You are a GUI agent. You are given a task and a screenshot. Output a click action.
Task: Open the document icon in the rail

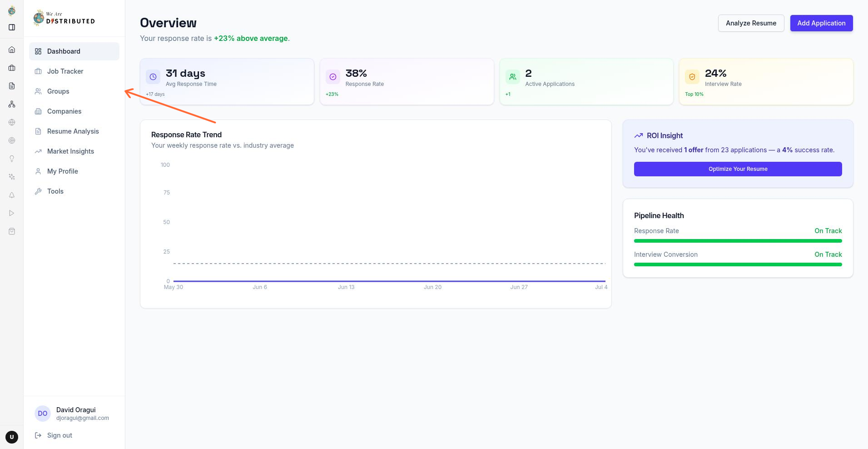pos(12,86)
